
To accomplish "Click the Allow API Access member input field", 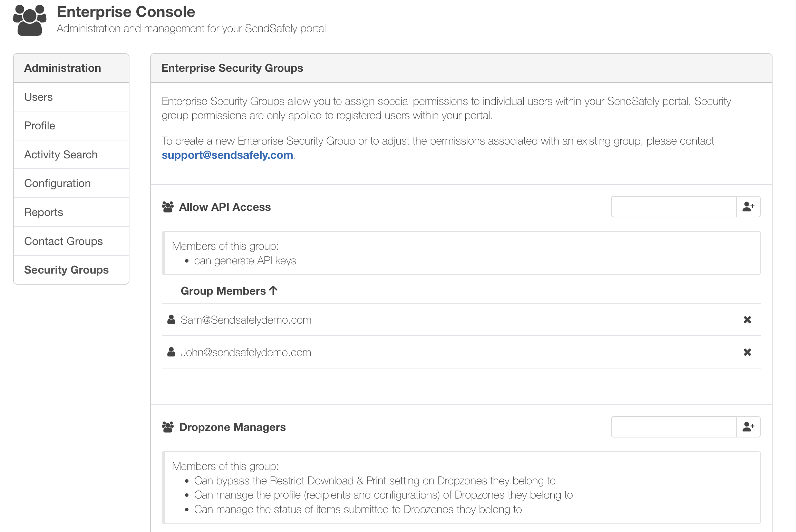I will coord(673,207).
